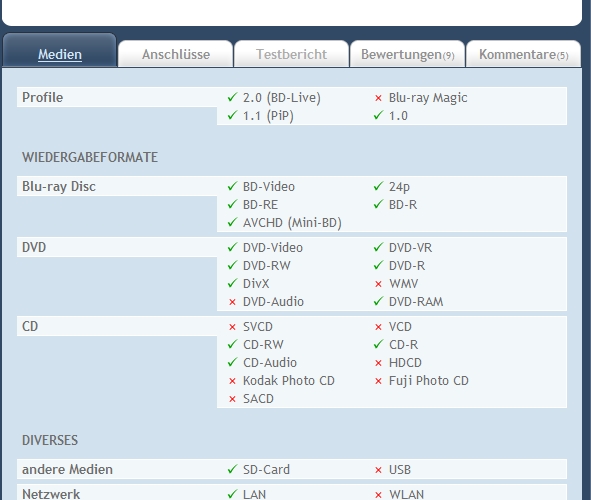Select the CD row label
This screenshot has width=591, height=500.
coord(30,326)
